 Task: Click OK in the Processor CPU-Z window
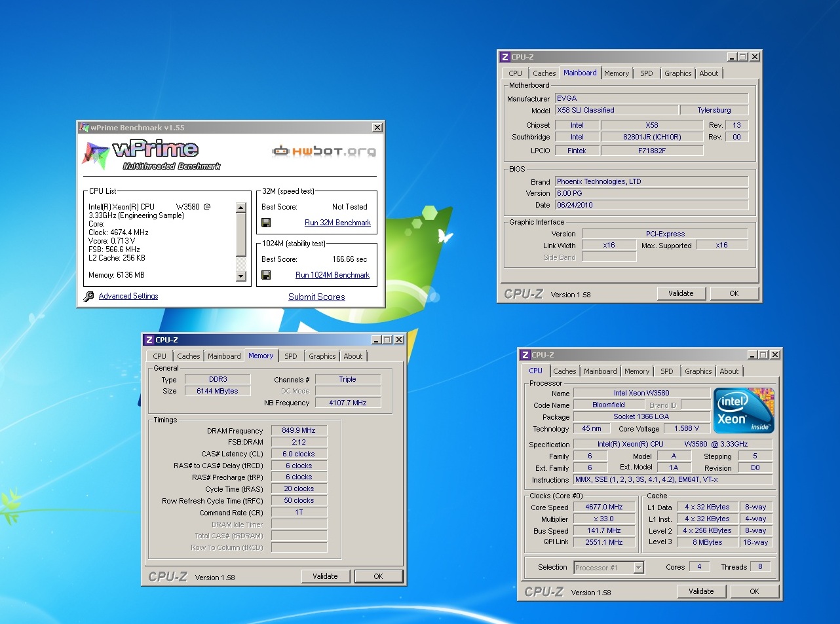point(754,591)
